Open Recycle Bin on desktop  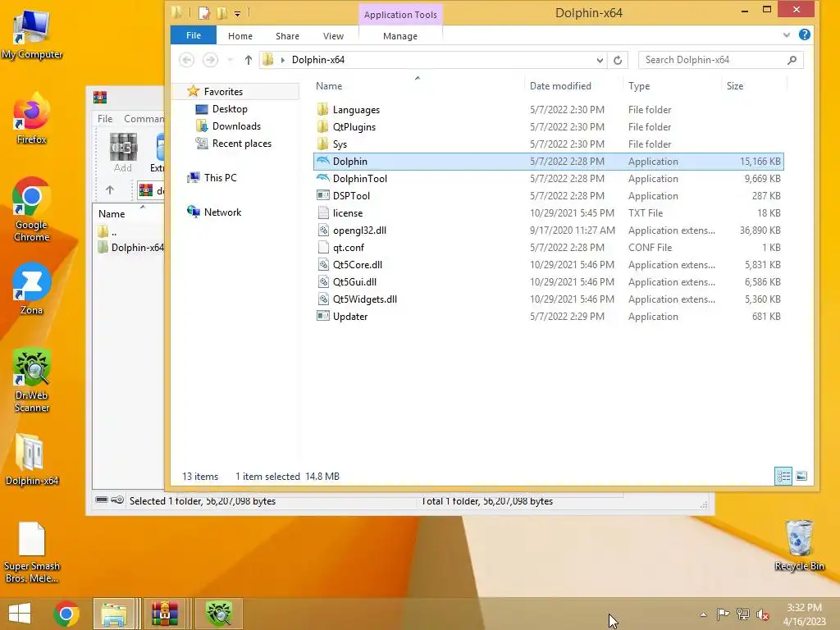point(799,546)
